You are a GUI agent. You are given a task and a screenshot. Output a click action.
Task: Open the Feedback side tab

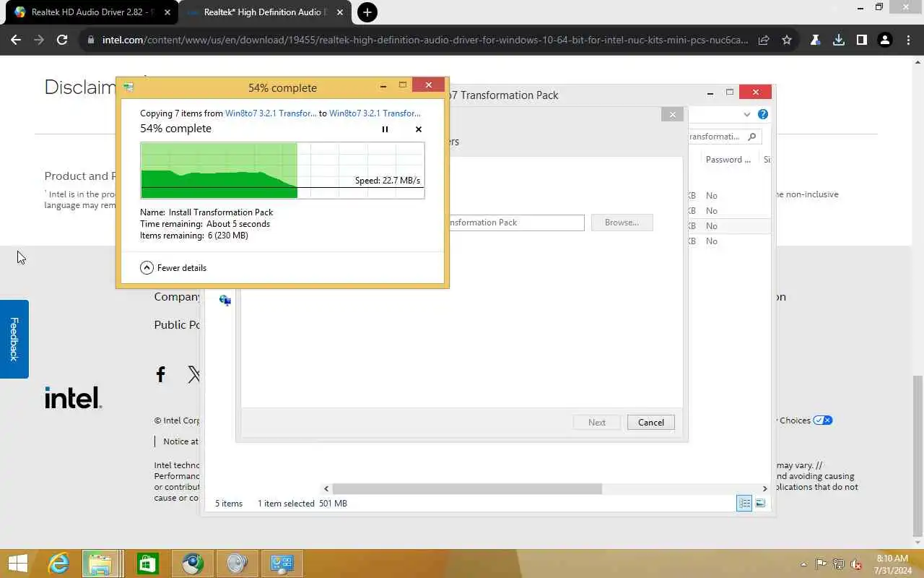14,339
